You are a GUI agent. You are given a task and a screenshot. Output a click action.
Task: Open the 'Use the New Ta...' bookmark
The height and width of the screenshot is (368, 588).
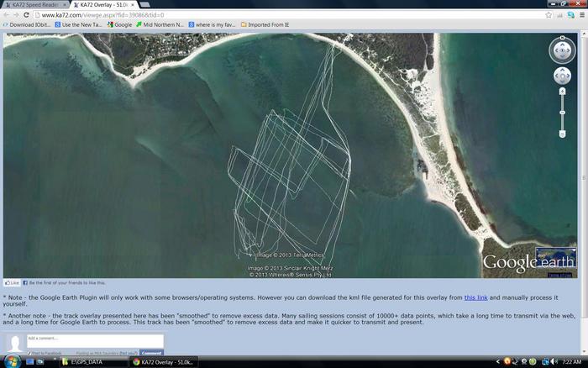point(78,24)
